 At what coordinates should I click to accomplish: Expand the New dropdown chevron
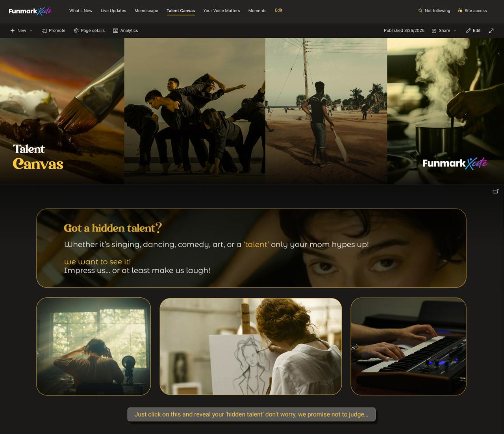point(31,31)
